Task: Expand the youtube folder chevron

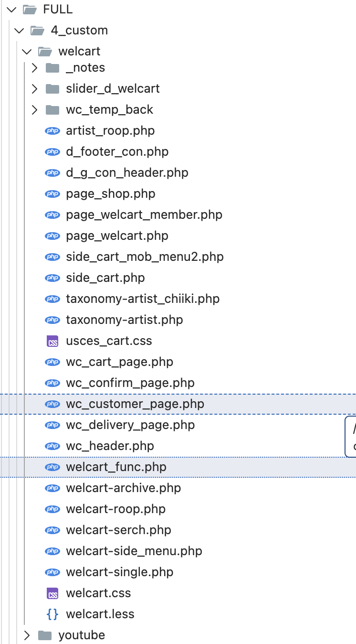Action: [x=27, y=635]
